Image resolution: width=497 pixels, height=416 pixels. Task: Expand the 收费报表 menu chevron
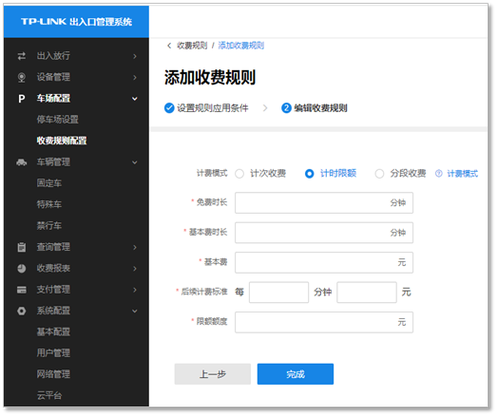point(135,269)
